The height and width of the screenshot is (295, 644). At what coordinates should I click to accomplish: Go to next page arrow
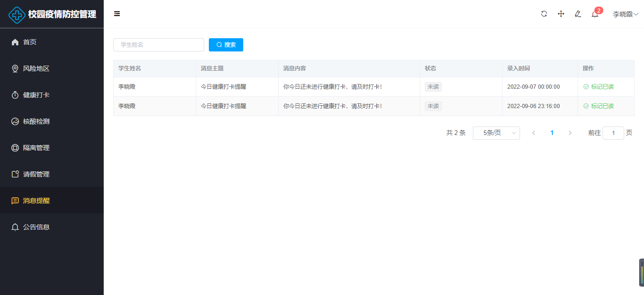point(570,133)
